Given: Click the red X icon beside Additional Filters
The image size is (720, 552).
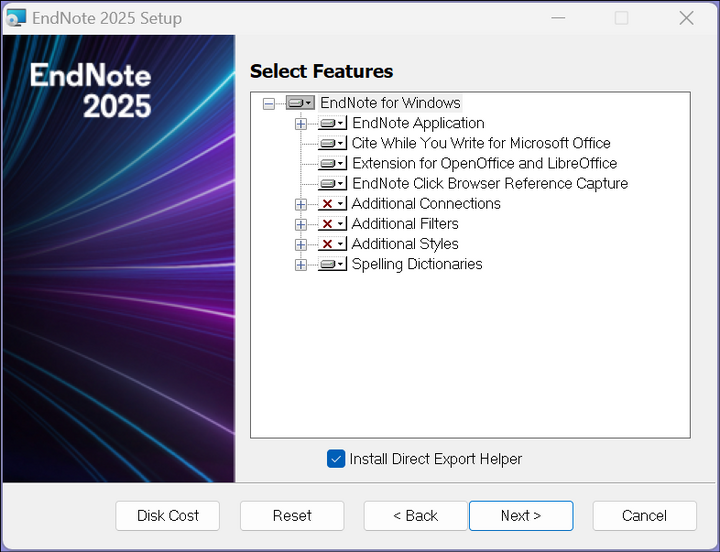Looking at the screenshot, I should coord(332,224).
